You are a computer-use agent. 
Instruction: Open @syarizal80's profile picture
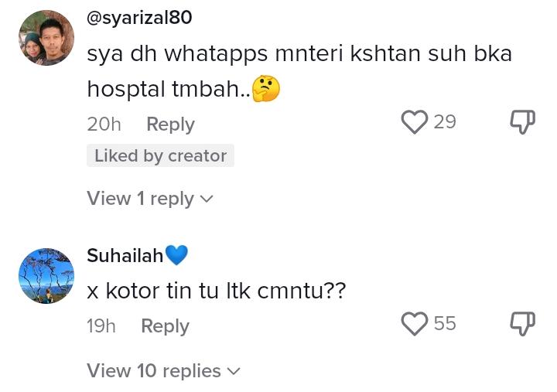[46, 38]
